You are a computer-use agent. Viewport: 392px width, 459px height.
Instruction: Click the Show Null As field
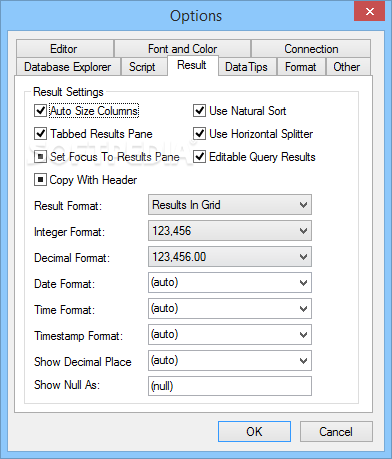(230, 386)
